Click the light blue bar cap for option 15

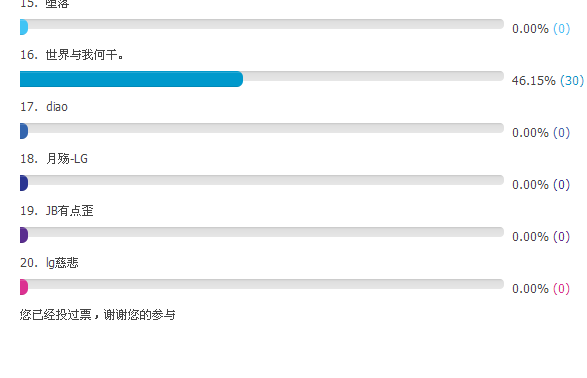pos(24,27)
